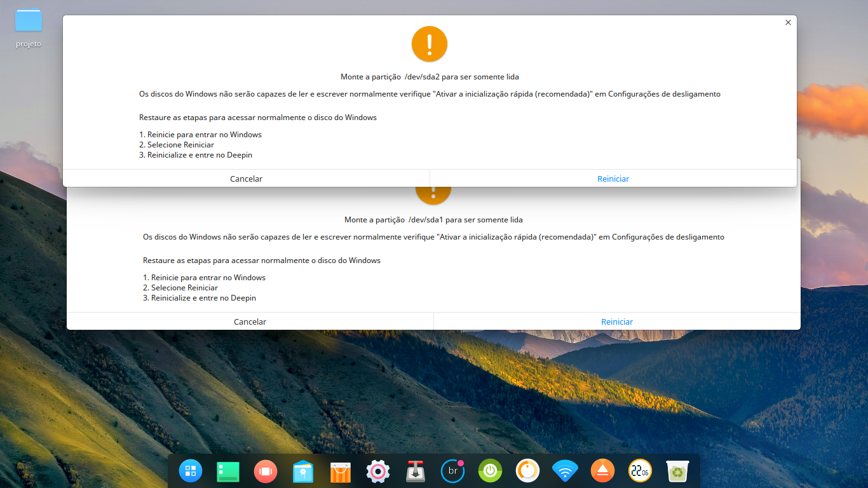Open the App Store shopping bag icon
Viewport: 868px width, 488px height.
[341, 471]
